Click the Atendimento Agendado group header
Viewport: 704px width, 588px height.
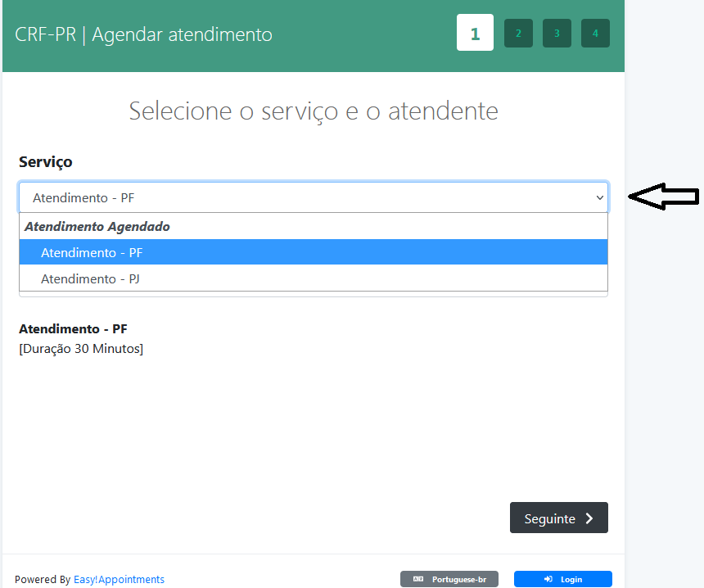point(97,226)
